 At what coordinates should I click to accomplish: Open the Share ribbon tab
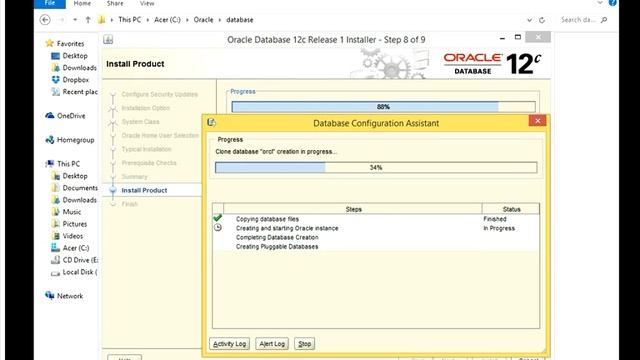tap(115, 3)
